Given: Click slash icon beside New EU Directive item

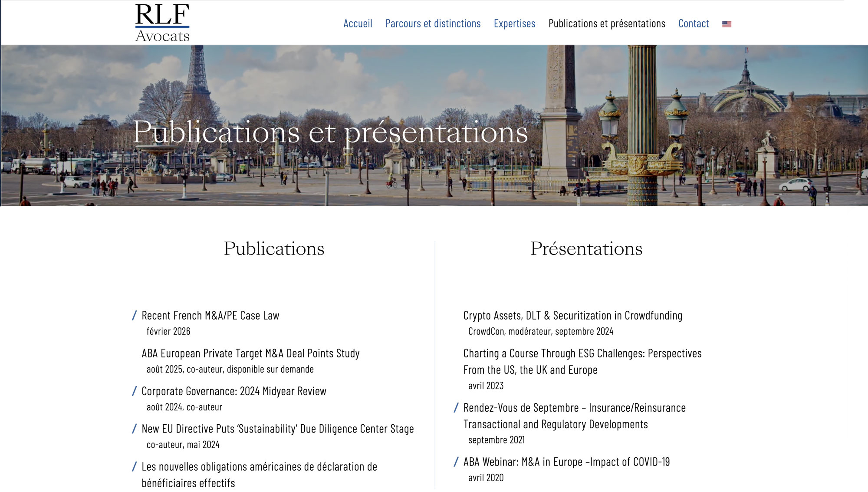Looking at the screenshot, I should (x=135, y=429).
